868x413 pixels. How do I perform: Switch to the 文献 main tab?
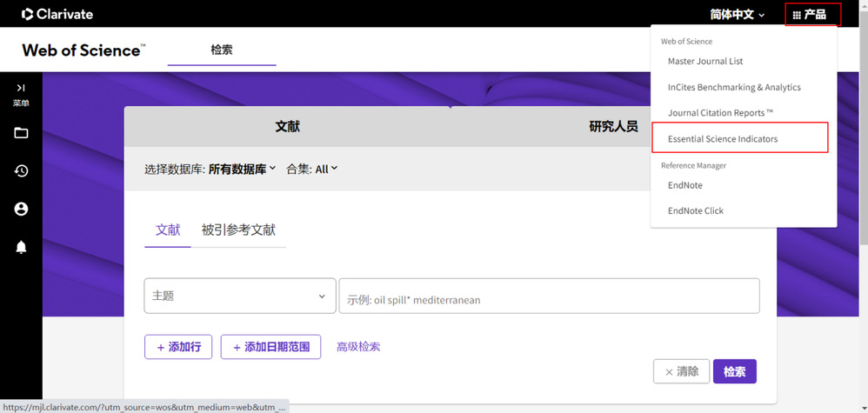(x=287, y=126)
